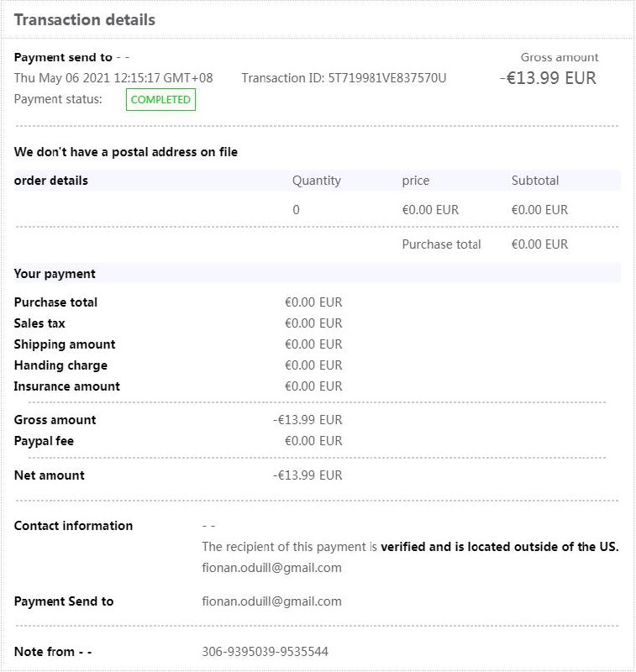This screenshot has height=672, width=636.
Task: Click the order details header label
Action: (x=51, y=181)
